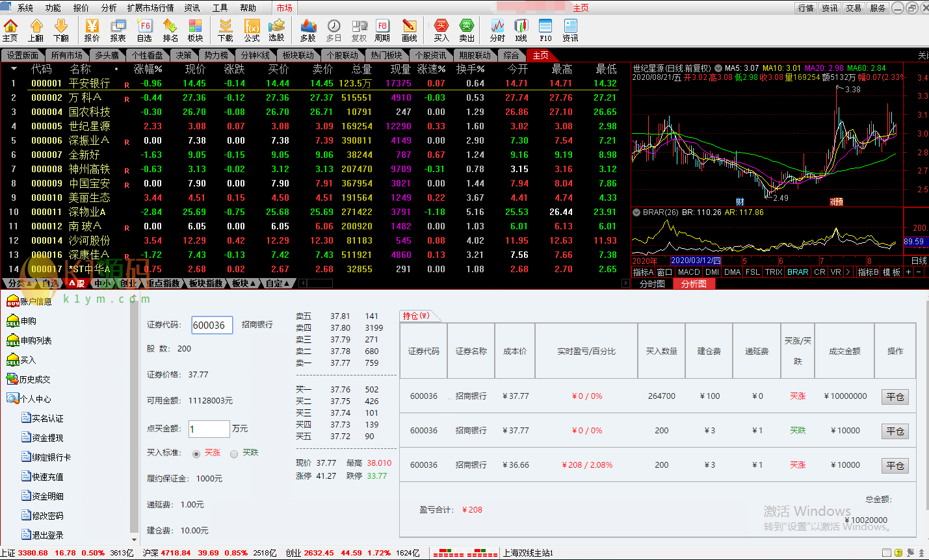The height and width of the screenshot is (560, 929).
Task: Click the 证券代码 input field
Action: click(x=212, y=325)
